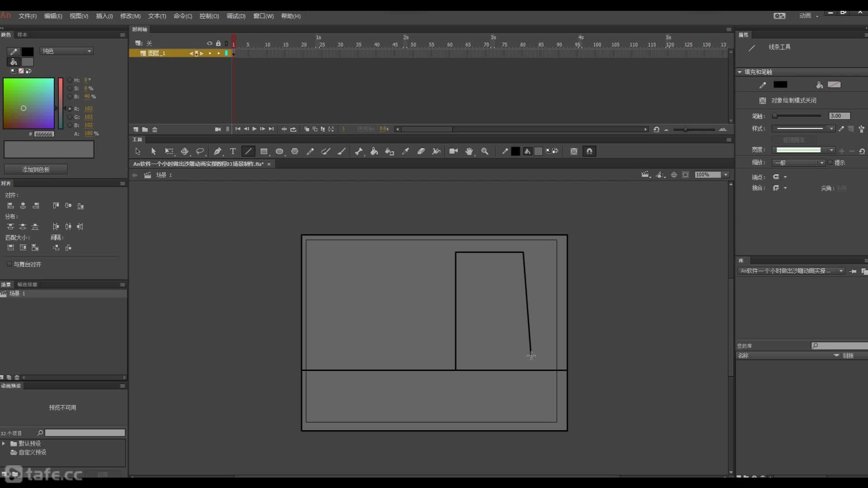Screen dimensions: 868x488
Task: Toggle layer visibility eye column header
Action: coord(209,43)
